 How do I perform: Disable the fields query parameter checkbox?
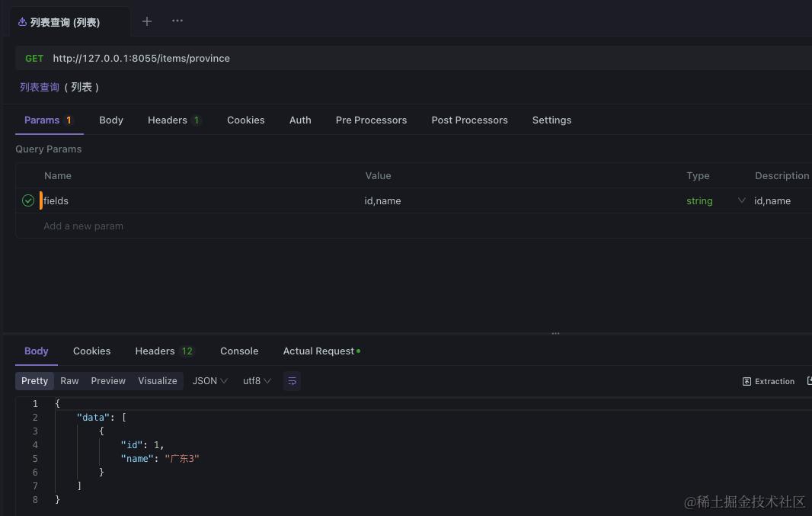27,200
